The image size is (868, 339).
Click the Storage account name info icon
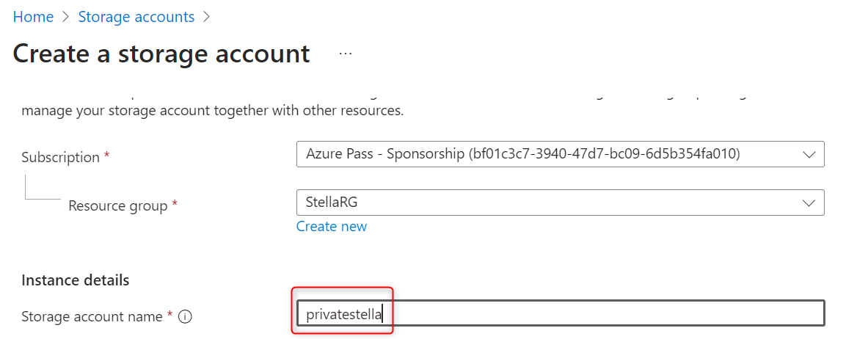185,317
